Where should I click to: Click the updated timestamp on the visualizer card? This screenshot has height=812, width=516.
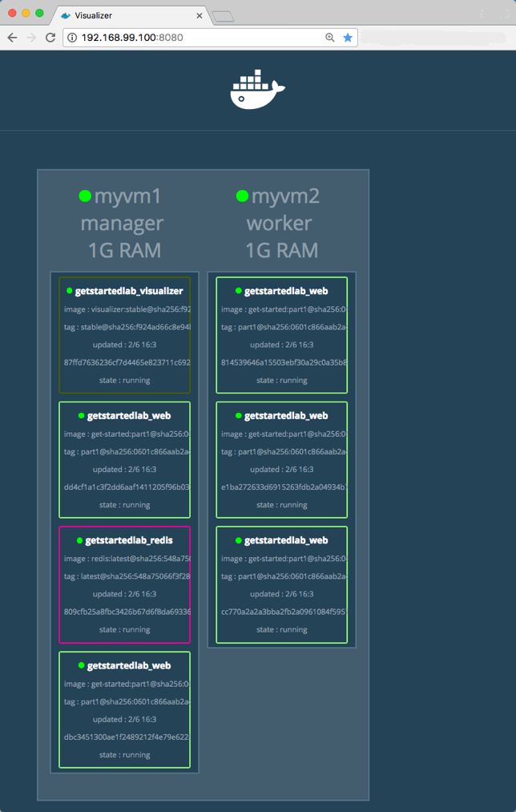point(124,345)
